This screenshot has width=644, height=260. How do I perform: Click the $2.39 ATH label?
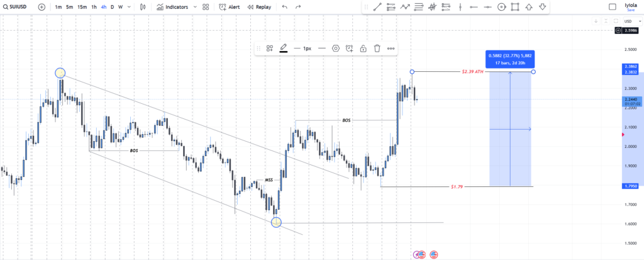(473, 72)
